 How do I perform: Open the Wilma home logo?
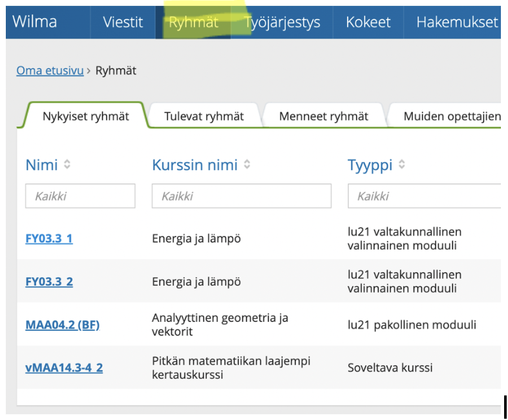(35, 22)
